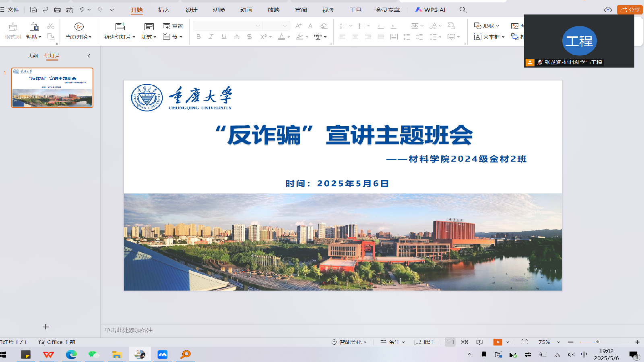Open the 文件 file menu
The width and height of the screenshot is (644, 362).
click(x=13, y=10)
